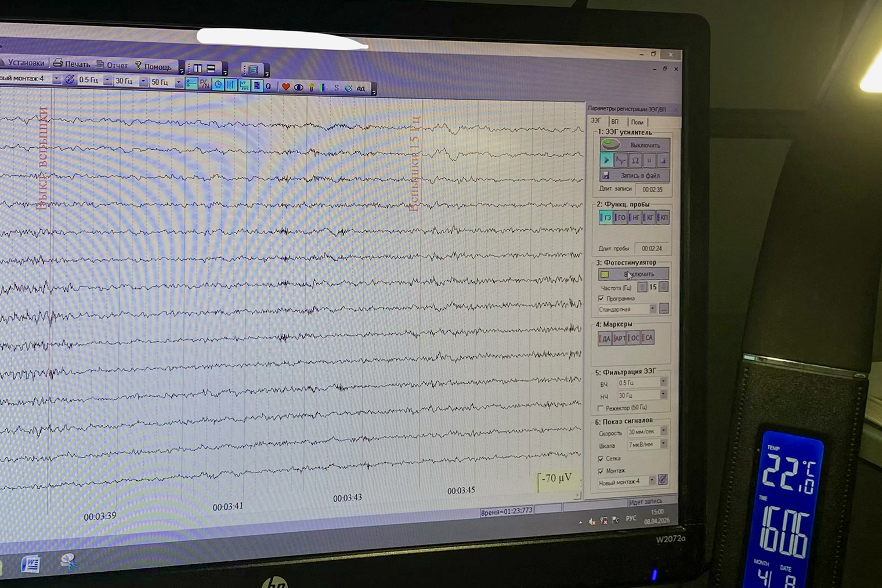Insert the ОС marker
The image size is (882, 588).
(x=634, y=337)
